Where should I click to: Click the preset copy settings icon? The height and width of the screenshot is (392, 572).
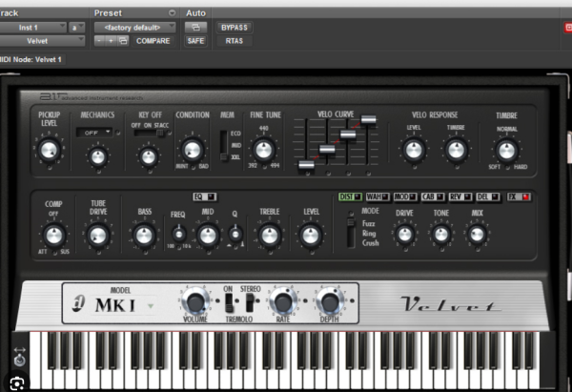click(123, 41)
